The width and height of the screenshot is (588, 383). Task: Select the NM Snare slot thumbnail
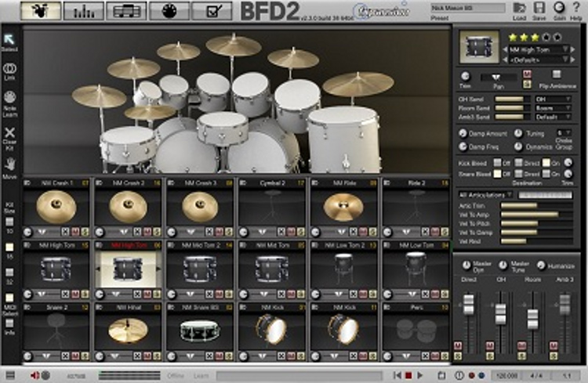pyautogui.click(x=199, y=331)
